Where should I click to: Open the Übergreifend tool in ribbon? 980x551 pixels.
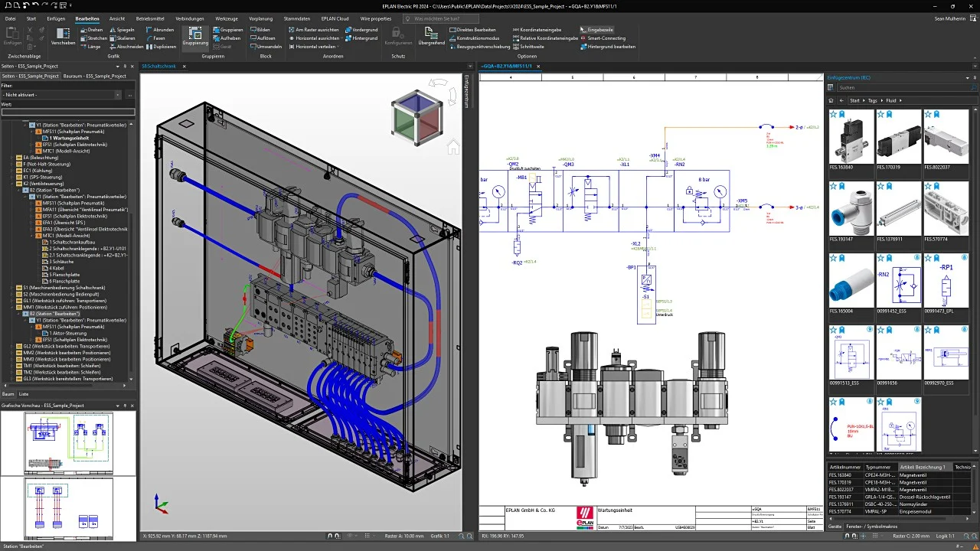tap(432, 36)
